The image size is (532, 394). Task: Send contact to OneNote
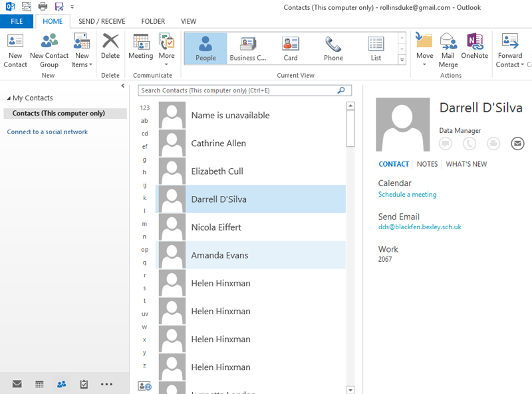[x=475, y=47]
